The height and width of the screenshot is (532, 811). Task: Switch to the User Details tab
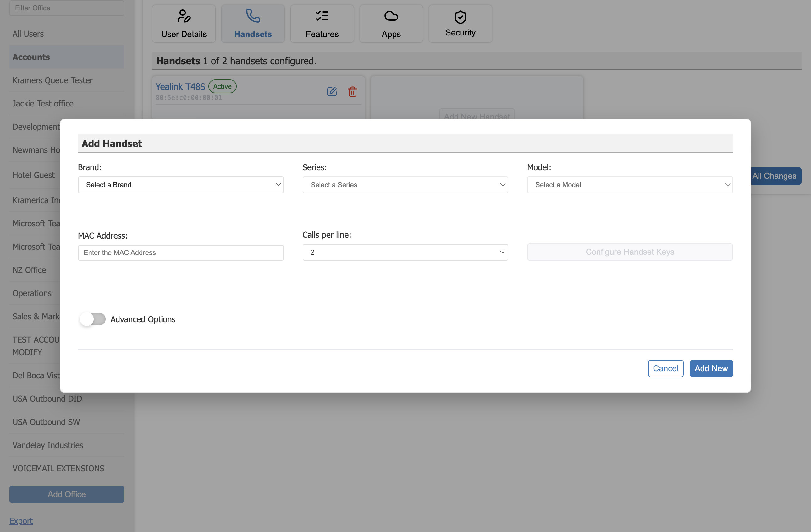coord(184,24)
